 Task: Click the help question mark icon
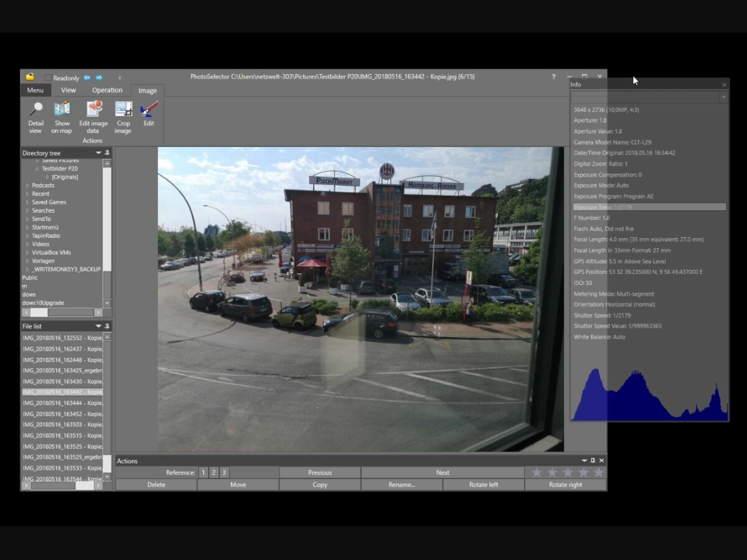click(x=553, y=77)
